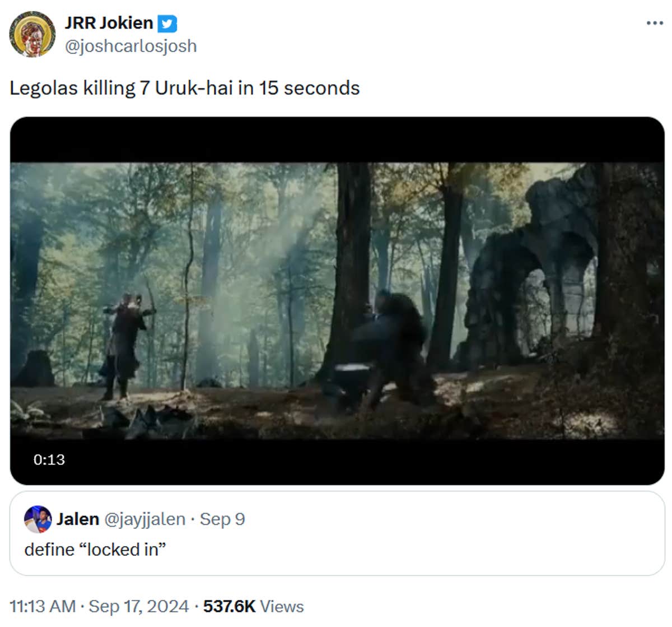
Task: Play the Legolas video clip
Action: (x=337, y=300)
